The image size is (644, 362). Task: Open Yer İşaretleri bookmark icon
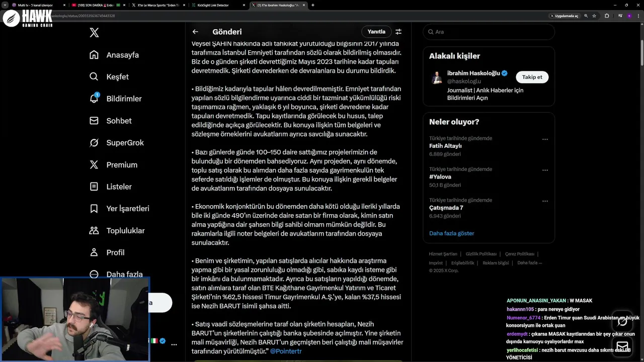(x=94, y=209)
